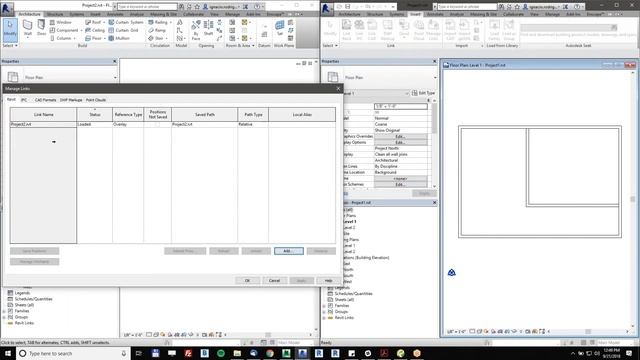Screen dimensions: 640x360
Task: Open Help from Manage Links dialog
Action: (329, 280)
